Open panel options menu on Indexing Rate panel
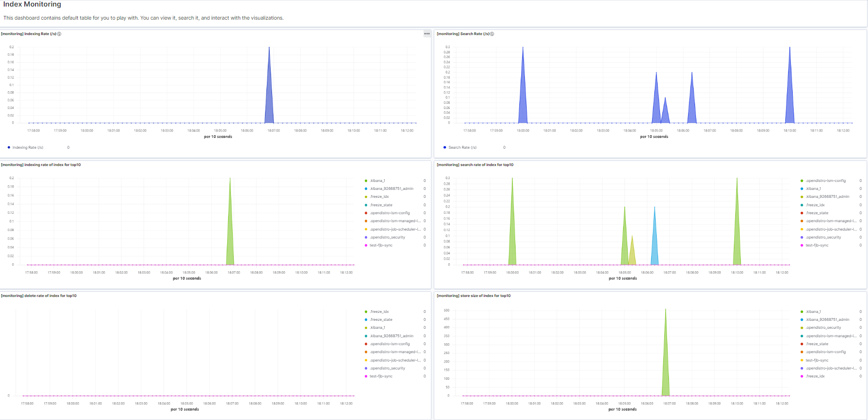The width and height of the screenshot is (868, 420). (427, 34)
